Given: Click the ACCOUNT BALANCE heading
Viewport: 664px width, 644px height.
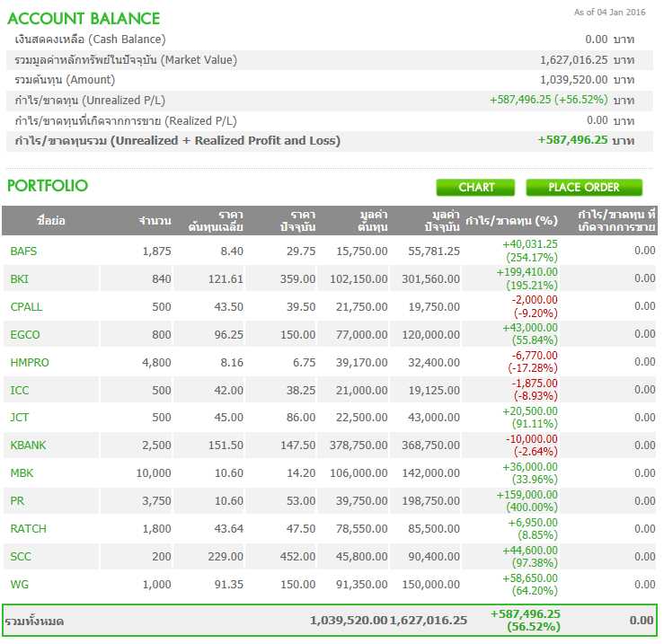Looking at the screenshot, I should point(84,19).
